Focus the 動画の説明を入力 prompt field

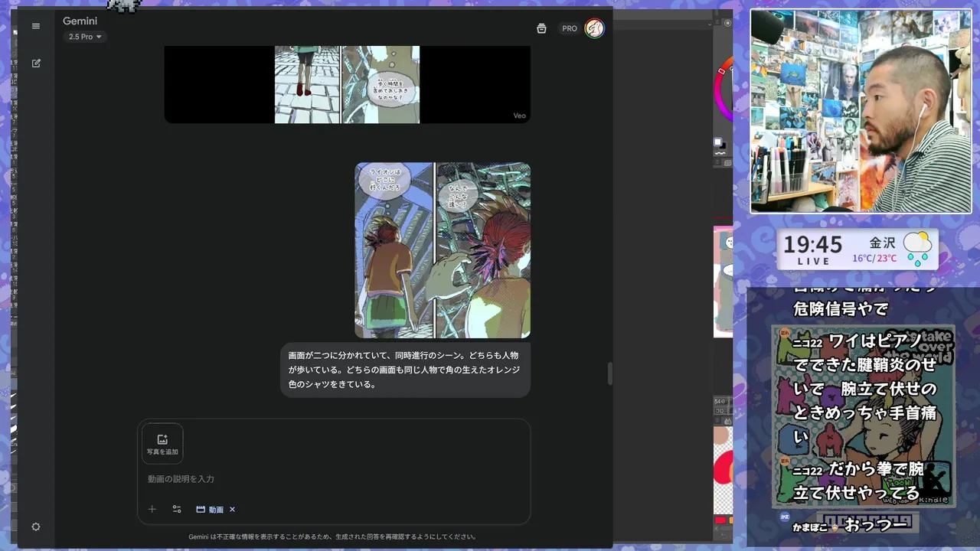(334, 479)
